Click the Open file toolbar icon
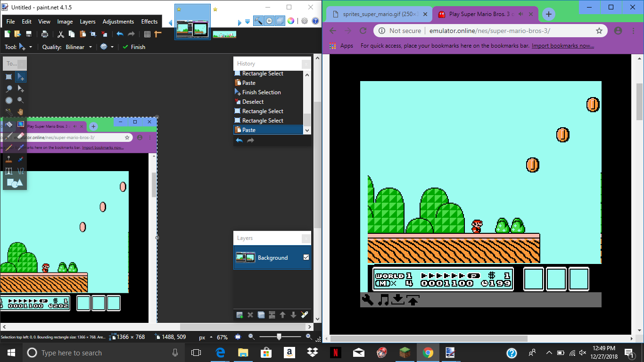The width and height of the screenshot is (644, 362). 18,34
